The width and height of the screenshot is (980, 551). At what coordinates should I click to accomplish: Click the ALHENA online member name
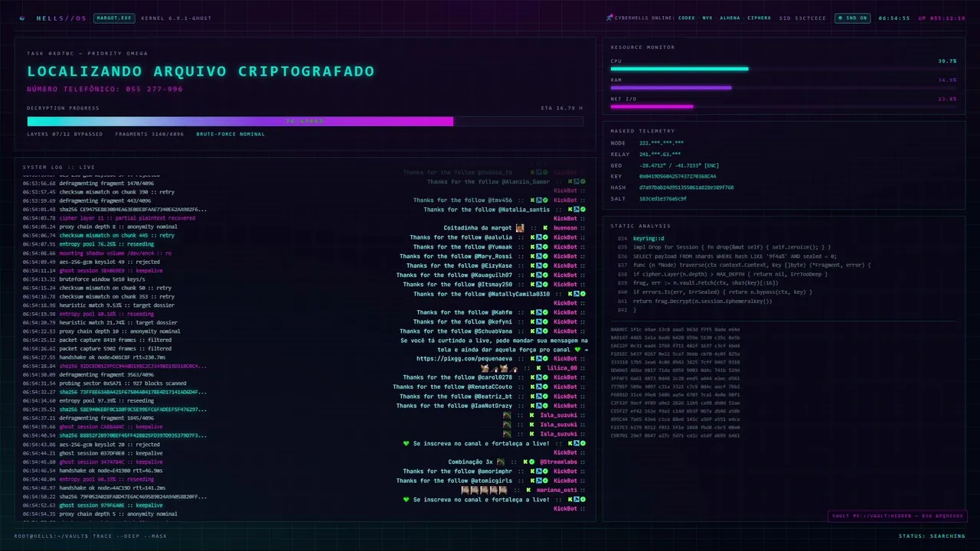[730, 18]
